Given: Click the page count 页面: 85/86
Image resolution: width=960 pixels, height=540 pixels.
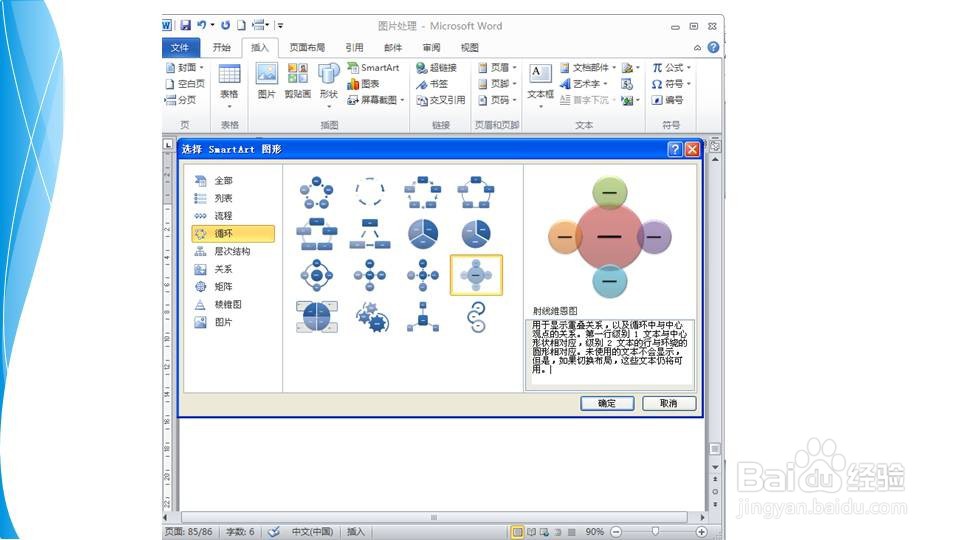Looking at the screenshot, I should (189, 532).
